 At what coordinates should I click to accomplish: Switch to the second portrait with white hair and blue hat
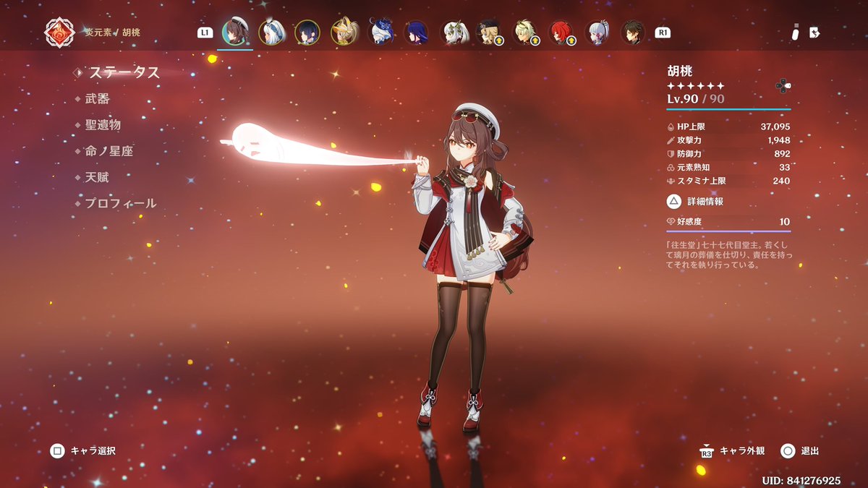coord(271,32)
